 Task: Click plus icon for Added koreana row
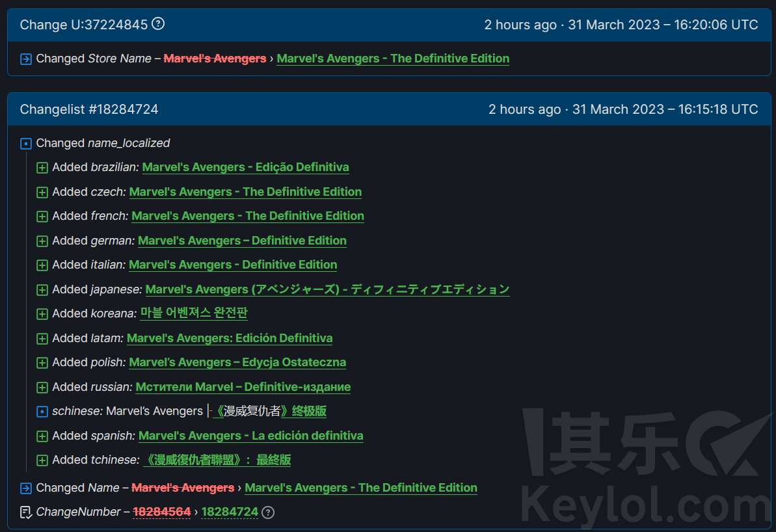tap(42, 313)
